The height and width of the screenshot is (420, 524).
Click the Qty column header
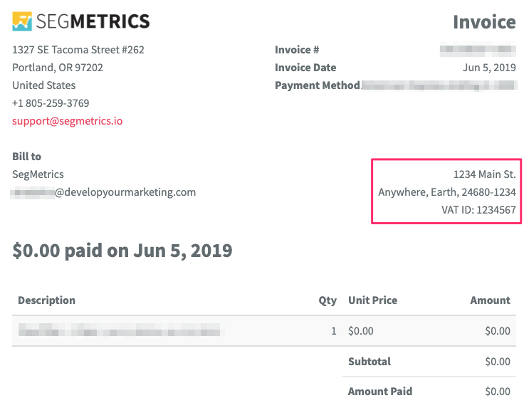click(x=327, y=300)
